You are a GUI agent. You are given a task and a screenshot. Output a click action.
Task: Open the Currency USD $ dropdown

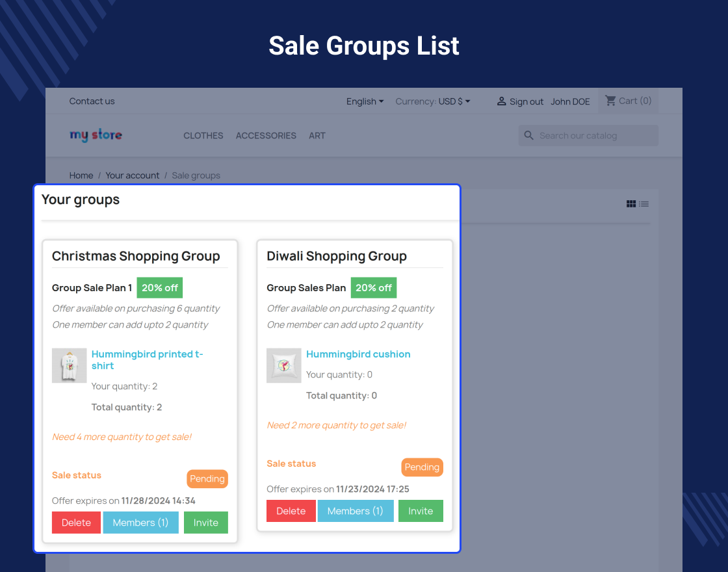click(x=433, y=101)
